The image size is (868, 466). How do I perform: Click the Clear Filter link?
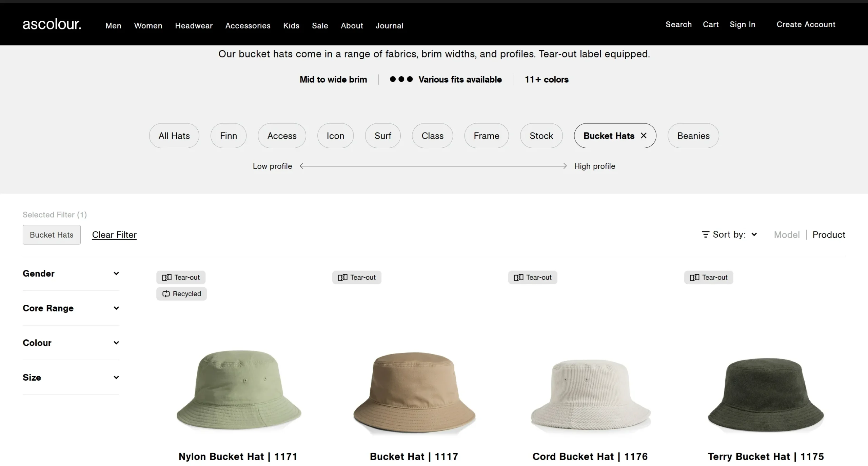[x=114, y=235]
